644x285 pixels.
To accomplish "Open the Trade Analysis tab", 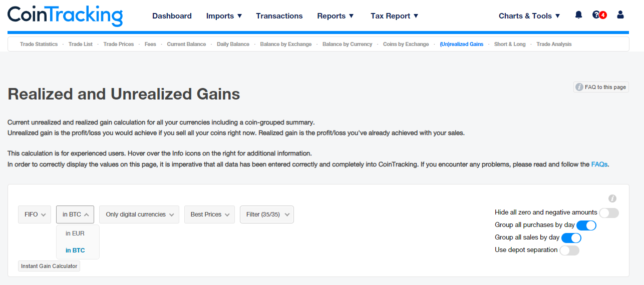I will 554,44.
